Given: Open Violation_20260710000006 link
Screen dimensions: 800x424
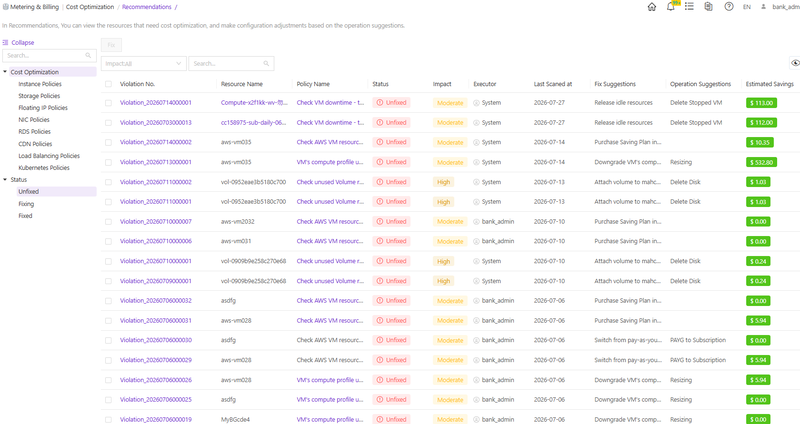Looking at the screenshot, I should point(156,241).
